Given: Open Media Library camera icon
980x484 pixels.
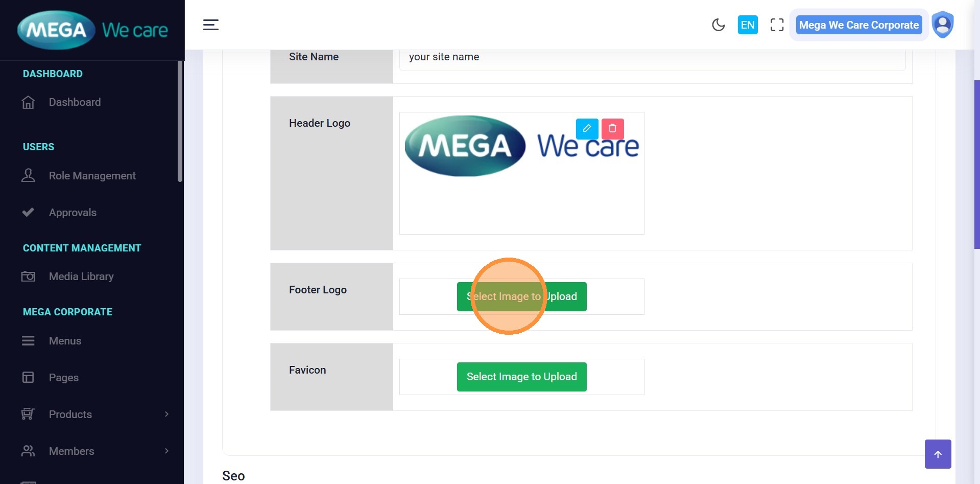Looking at the screenshot, I should (29, 276).
